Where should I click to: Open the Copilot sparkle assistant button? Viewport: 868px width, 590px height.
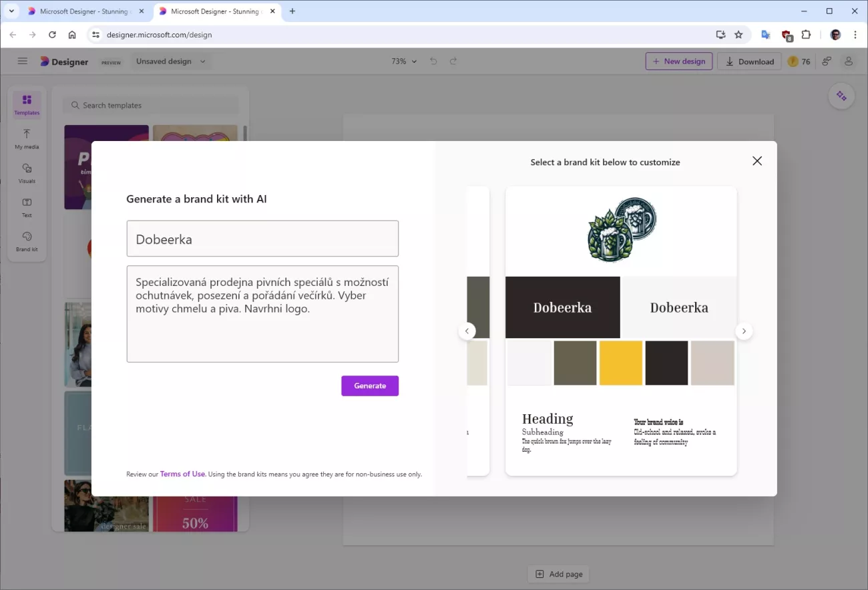[841, 96]
